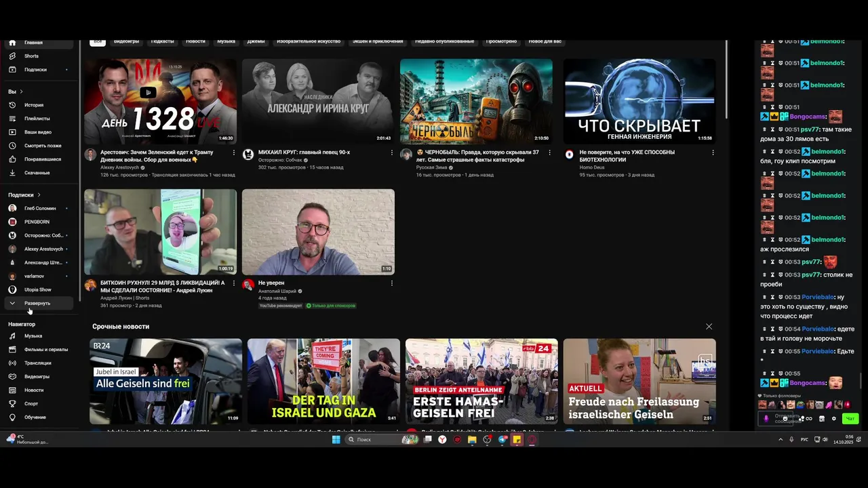Open options menu for Не уверен video
The width and height of the screenshot is (868, 488).
[x=391, y=283]
